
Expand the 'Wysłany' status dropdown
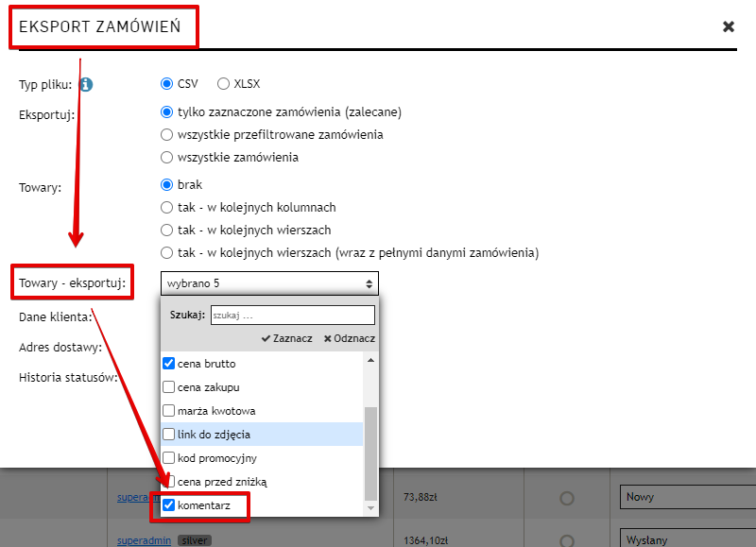click(x=687, y=539)
